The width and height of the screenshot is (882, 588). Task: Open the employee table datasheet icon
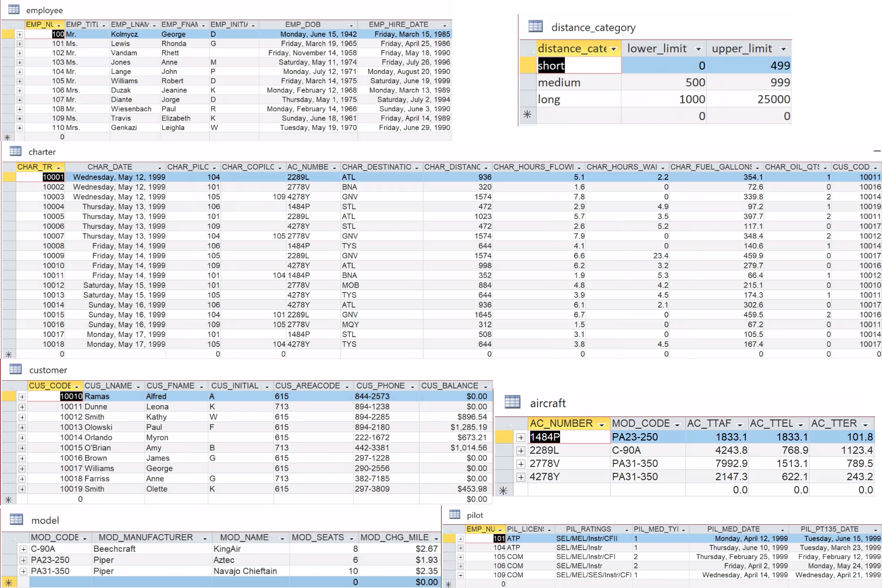(x=15, y=10)
